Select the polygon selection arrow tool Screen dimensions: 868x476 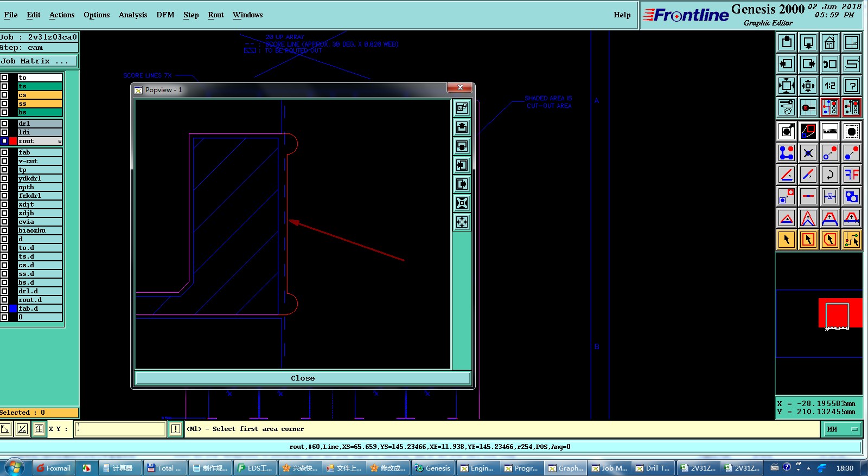pos(830,240)
